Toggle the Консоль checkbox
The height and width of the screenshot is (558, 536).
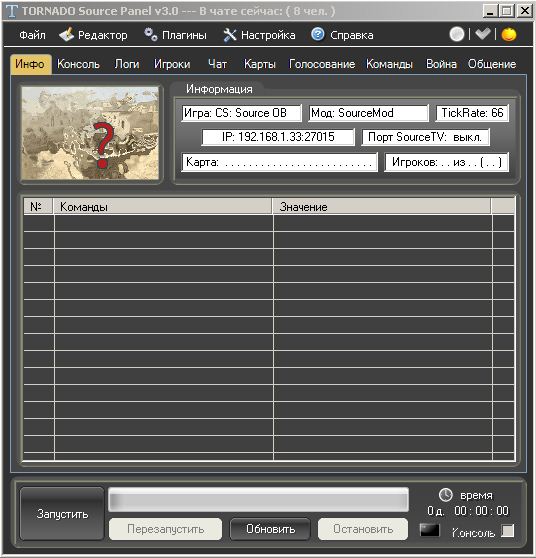[508, 531]
